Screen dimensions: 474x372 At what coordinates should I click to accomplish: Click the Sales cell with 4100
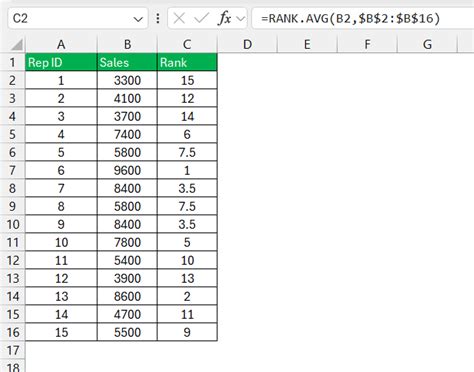pyautogui.click(x=127, y=98)
